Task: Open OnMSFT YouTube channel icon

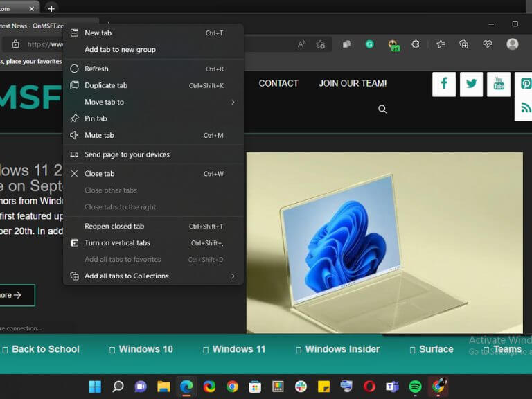Action: pyautogui.click(x=499, y=84)
